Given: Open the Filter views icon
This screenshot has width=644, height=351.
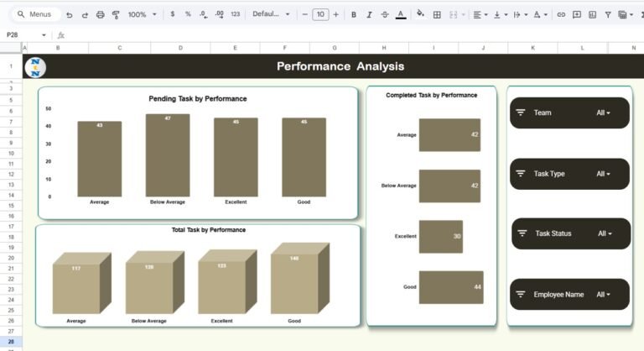Looking at the screenshot, I should point(623,15).
